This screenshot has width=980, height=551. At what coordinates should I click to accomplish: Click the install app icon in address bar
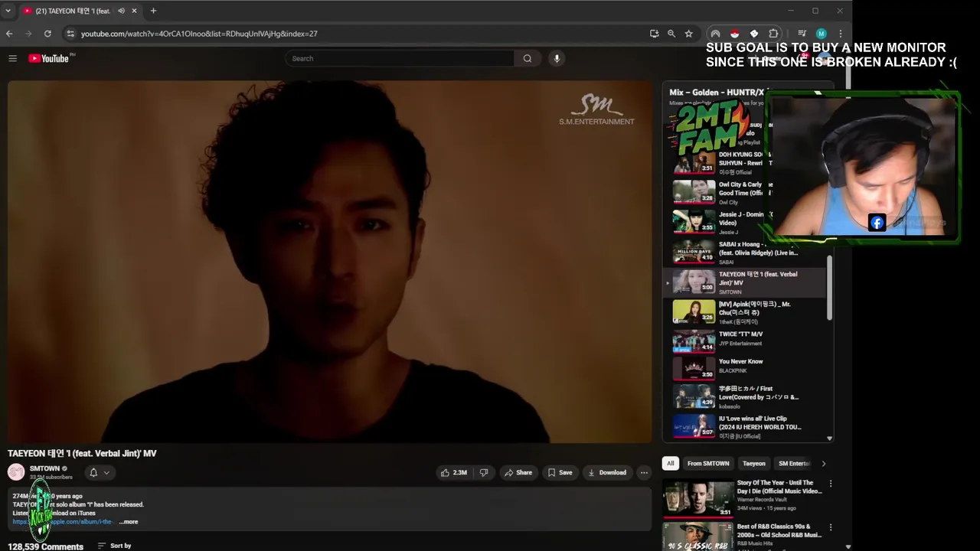tap(654, 34)
